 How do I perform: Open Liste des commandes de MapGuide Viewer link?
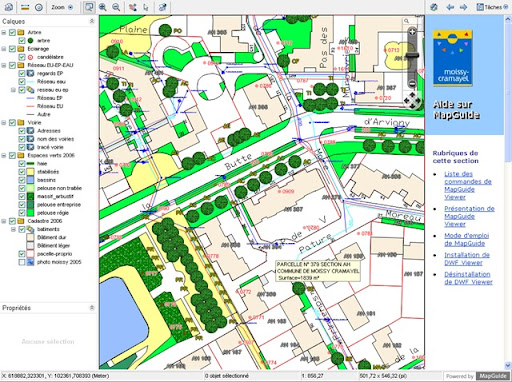(468, 185)
